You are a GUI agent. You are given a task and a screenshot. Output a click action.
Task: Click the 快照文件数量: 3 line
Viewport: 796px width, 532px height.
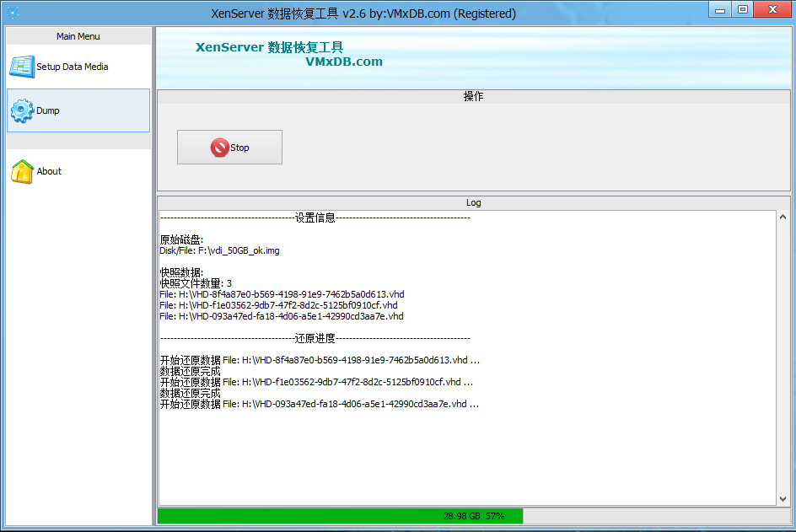[x=196, y=283]
